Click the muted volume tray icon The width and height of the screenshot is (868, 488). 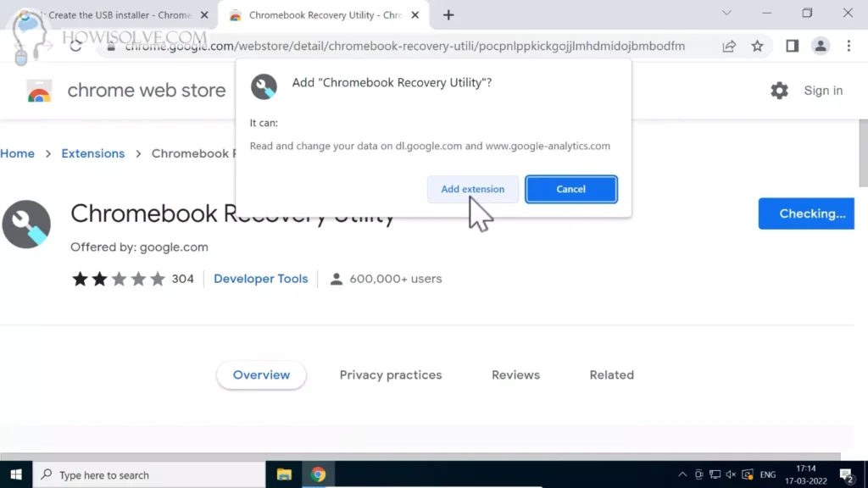click(731, 474)
